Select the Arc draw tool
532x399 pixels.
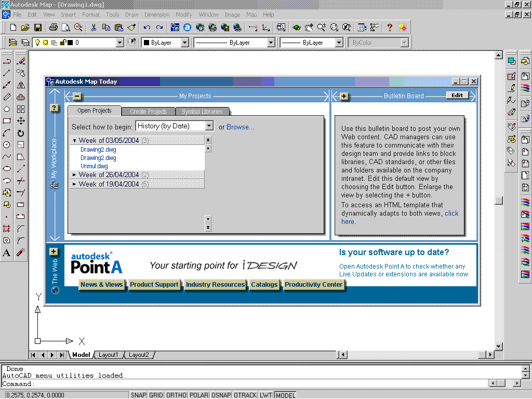[6, 133]
